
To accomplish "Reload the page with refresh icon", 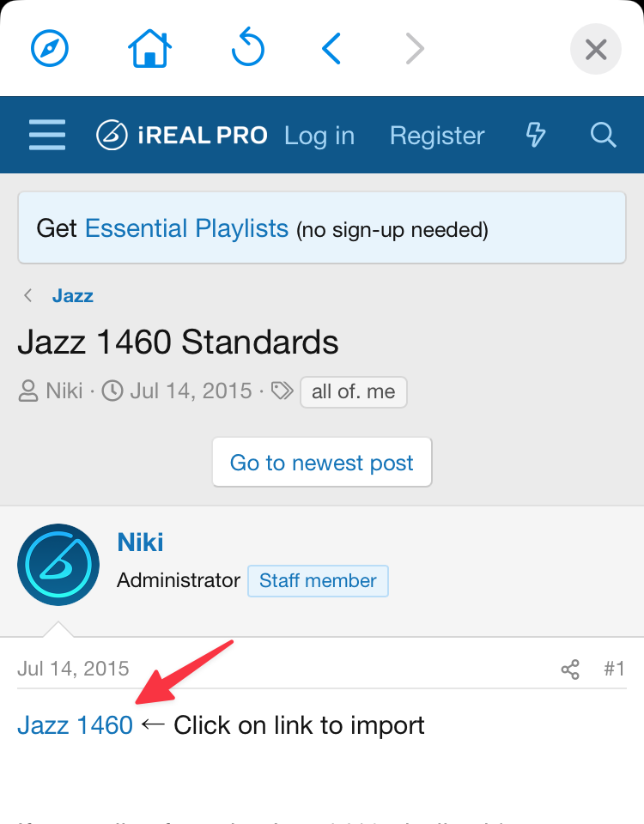I will pos(248,49).
